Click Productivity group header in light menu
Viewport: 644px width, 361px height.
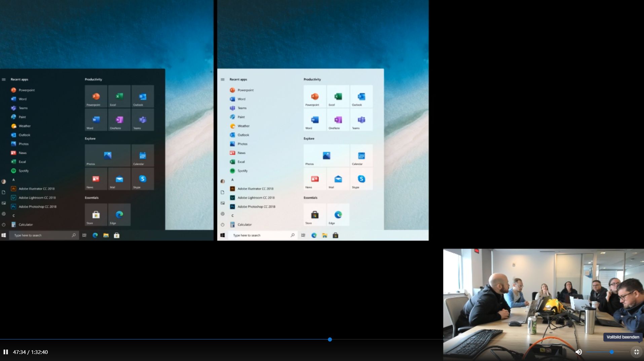pyautogui.click(x=312, y=80)
